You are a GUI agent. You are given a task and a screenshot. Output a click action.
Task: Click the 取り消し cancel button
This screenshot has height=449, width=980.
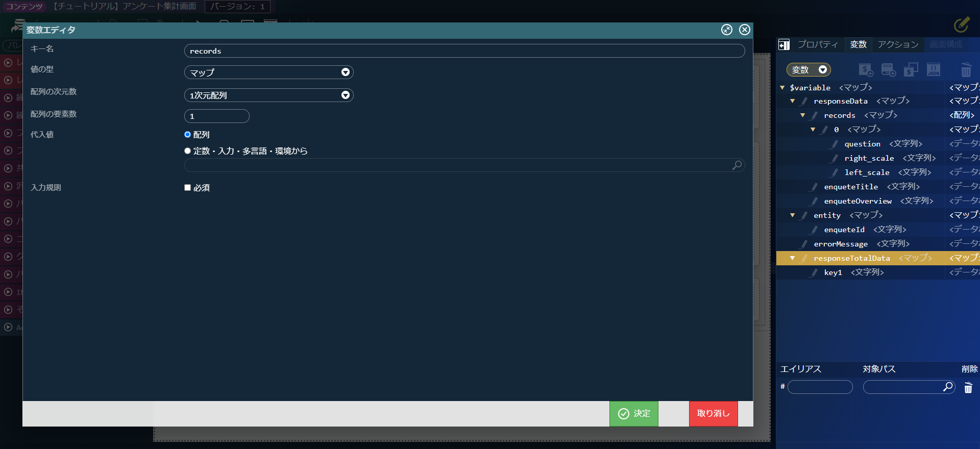click(x=714, y=414)
